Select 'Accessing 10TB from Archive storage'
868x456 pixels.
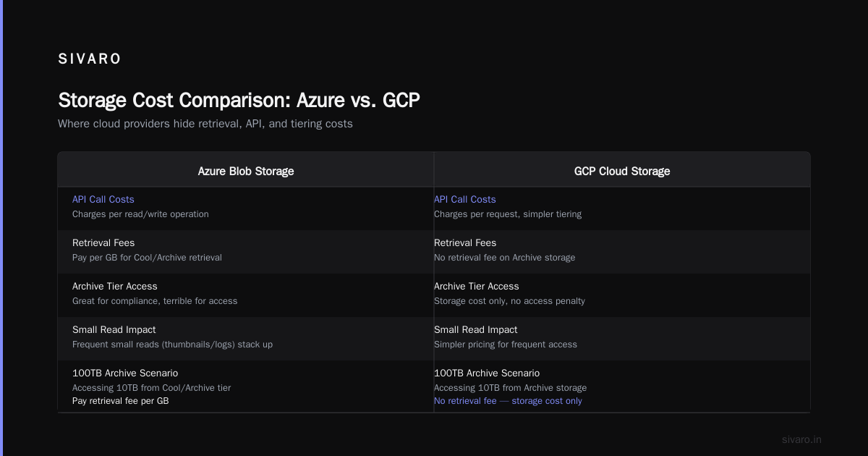point(511,388)
